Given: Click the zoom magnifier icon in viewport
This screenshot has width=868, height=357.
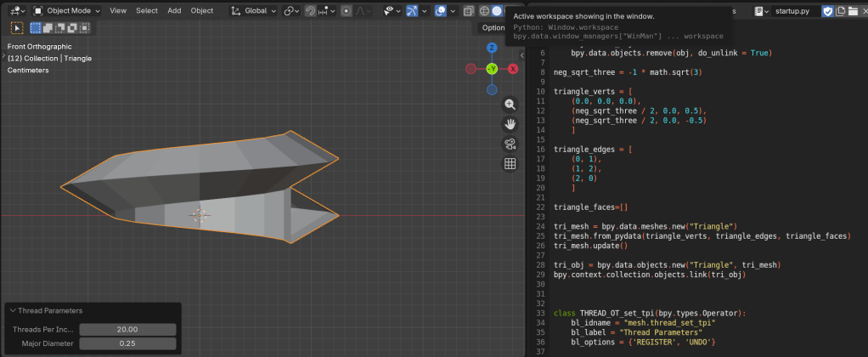Looking at the screenshot, I should coord(510,105).
